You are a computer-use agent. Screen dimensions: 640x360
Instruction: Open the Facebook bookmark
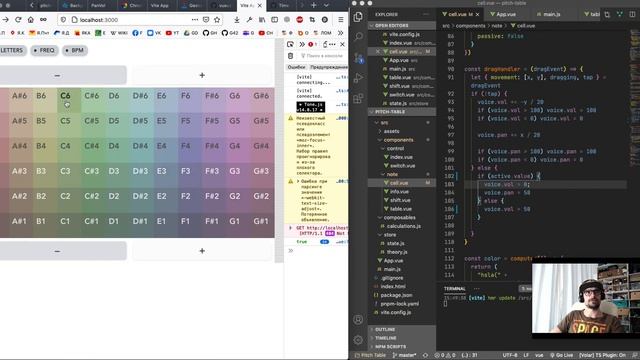point(138,33)
